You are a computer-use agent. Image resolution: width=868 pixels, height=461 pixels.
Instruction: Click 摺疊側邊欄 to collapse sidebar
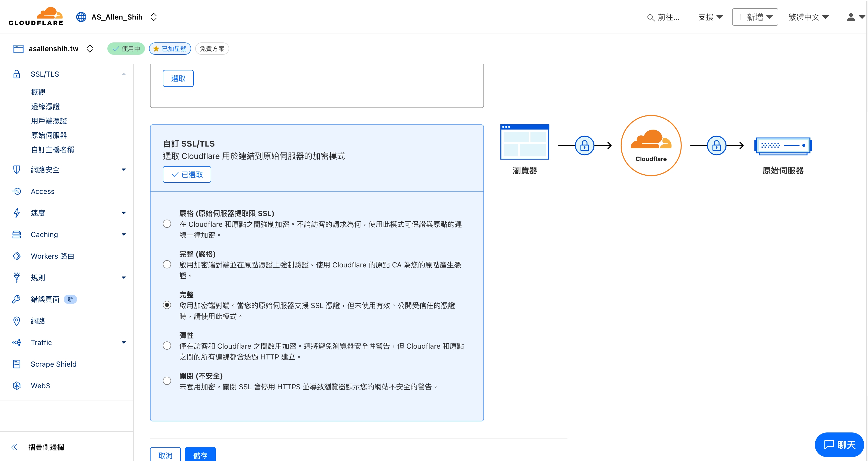[46, 447]
